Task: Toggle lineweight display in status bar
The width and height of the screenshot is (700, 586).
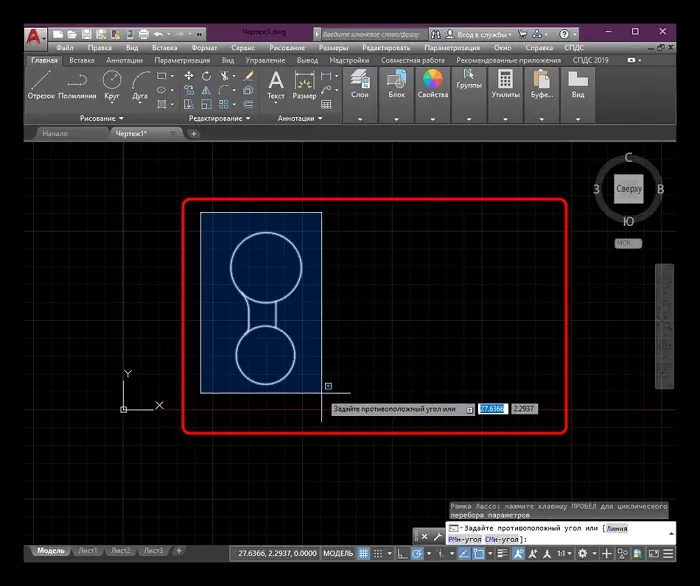Action: 503,554
